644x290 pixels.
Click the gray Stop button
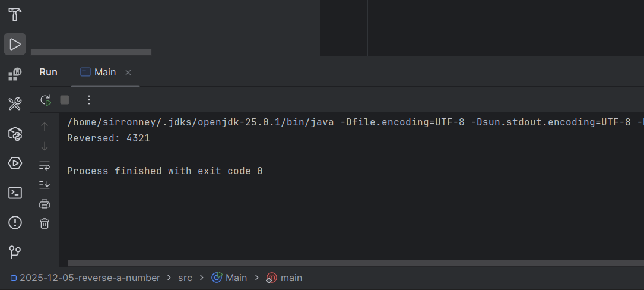click(x=65, y=100)
